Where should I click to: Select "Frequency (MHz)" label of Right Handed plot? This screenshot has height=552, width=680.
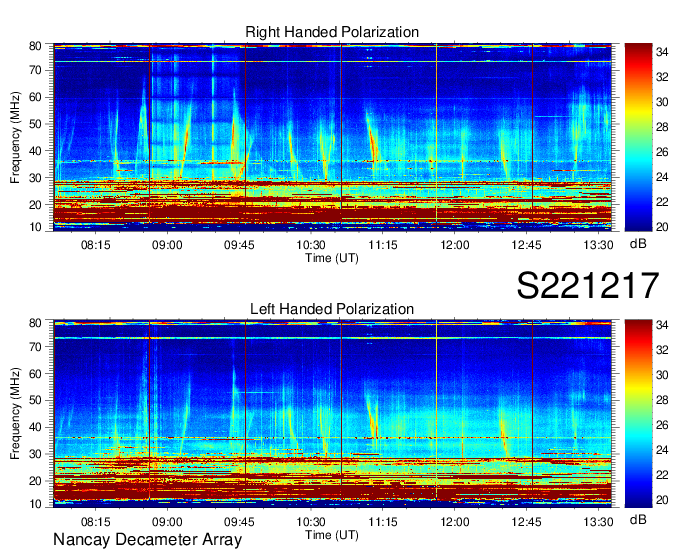coord(15,137)
